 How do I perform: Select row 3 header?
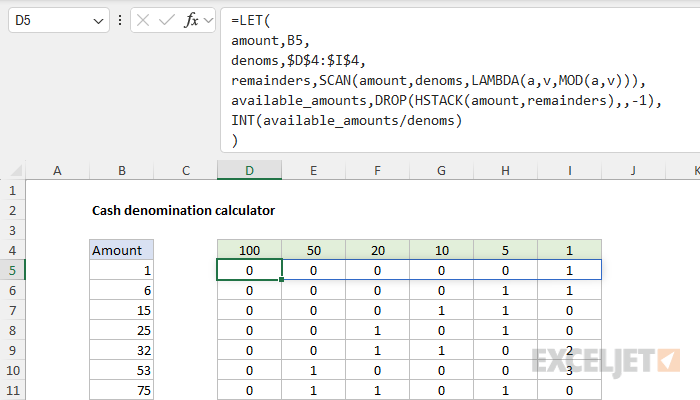click(x=12, y=230)
